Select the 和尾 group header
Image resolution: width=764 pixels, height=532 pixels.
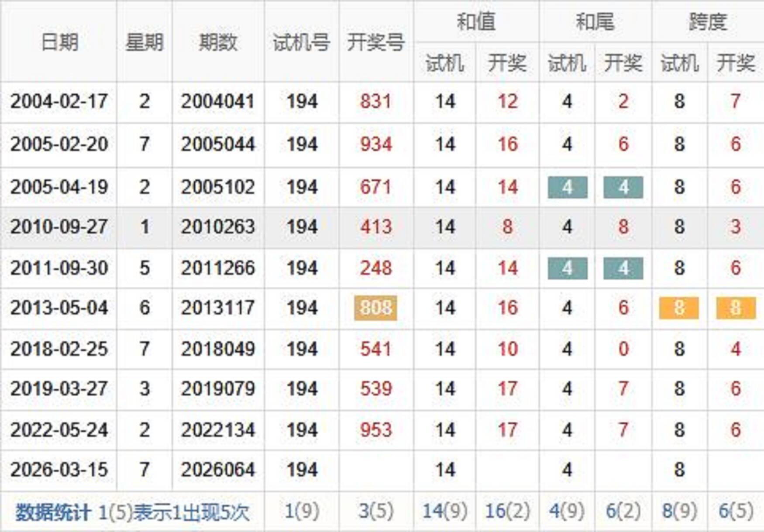point(595,21)
